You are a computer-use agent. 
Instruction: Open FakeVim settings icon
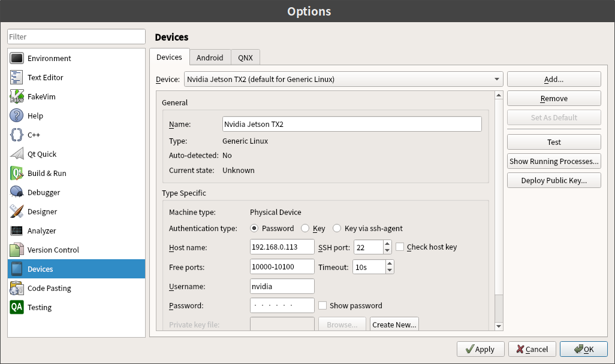17,97
